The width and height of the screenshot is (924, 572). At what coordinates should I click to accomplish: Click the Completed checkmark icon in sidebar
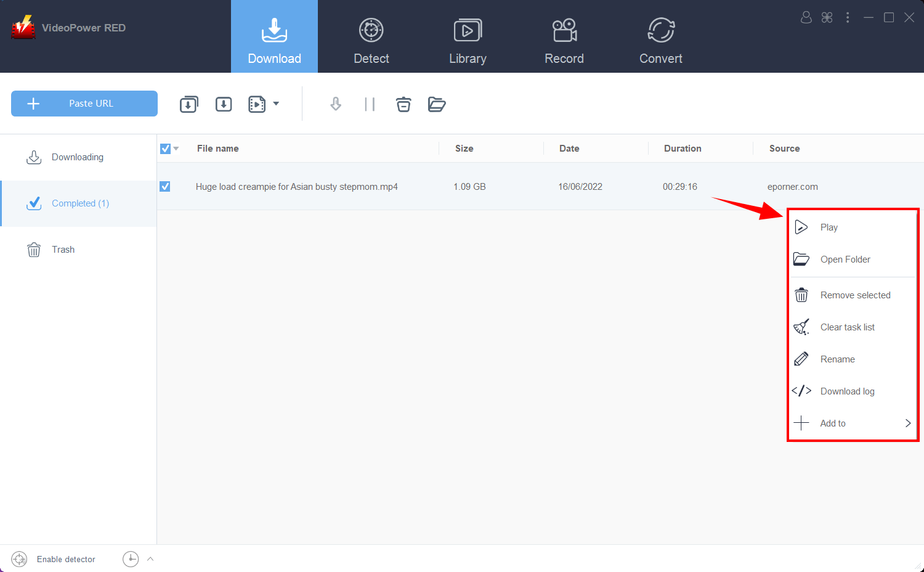pos(34,203)
